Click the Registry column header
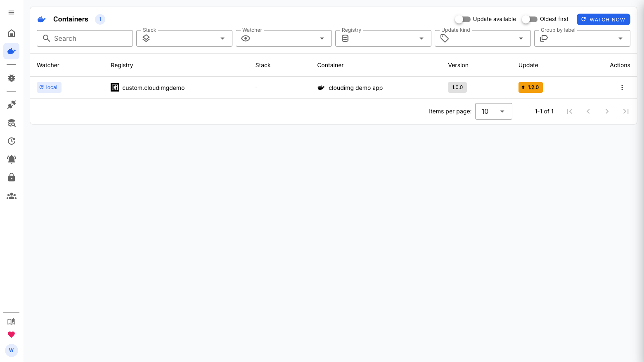This screenshot has width=644, height=362. (122, 65)
